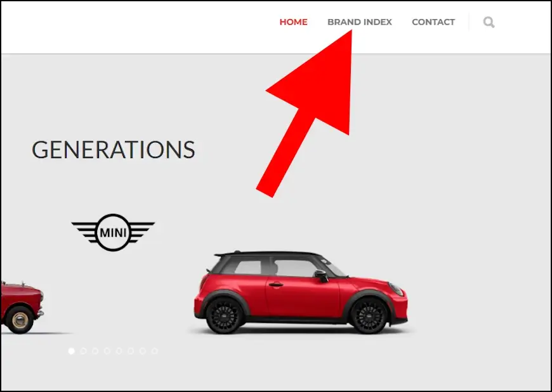Select the fifth carousel dot
This screenshot has height=392, width=552.
tap(119, 351)
